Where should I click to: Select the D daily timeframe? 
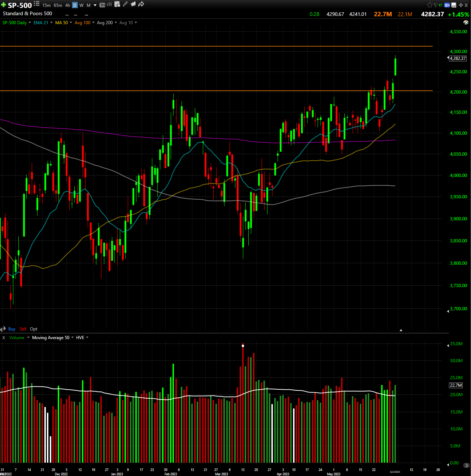click(75, 5)
